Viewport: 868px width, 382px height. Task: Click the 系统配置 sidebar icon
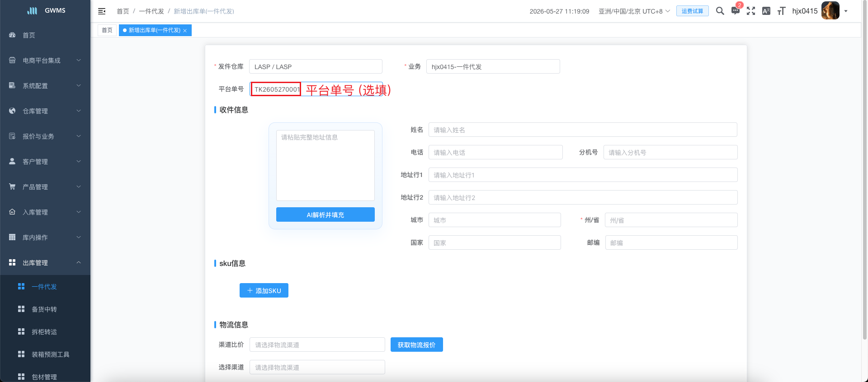[12, 85]
